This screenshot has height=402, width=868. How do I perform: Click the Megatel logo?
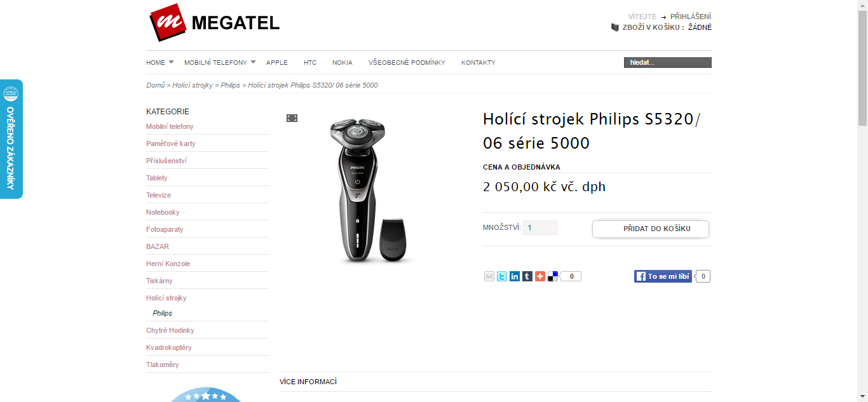(214, 23)
